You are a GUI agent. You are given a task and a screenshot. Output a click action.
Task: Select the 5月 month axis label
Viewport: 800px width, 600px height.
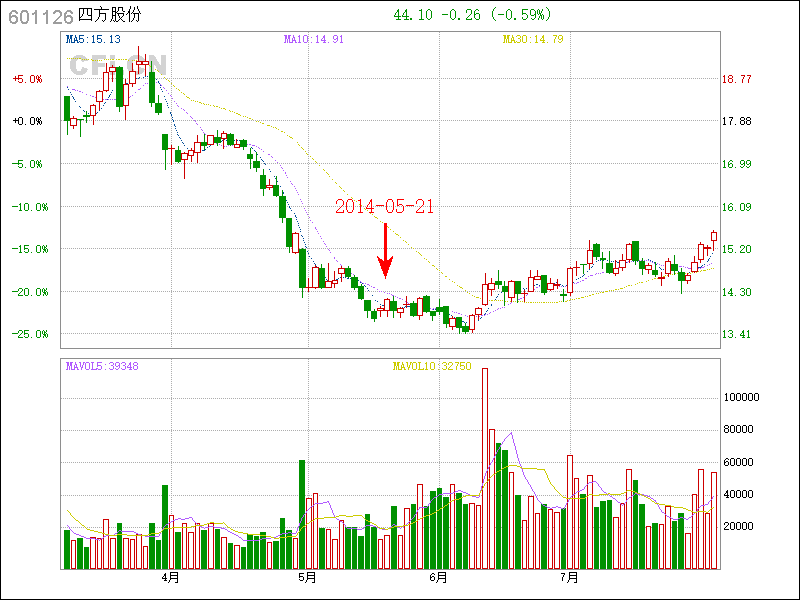pos(307,578)
